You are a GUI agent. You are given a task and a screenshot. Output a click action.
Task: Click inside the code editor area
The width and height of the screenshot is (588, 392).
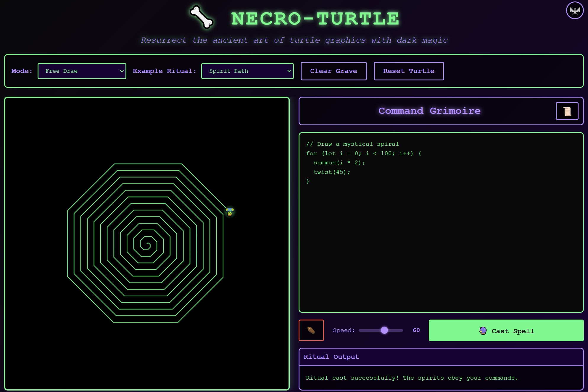[441, 237]
